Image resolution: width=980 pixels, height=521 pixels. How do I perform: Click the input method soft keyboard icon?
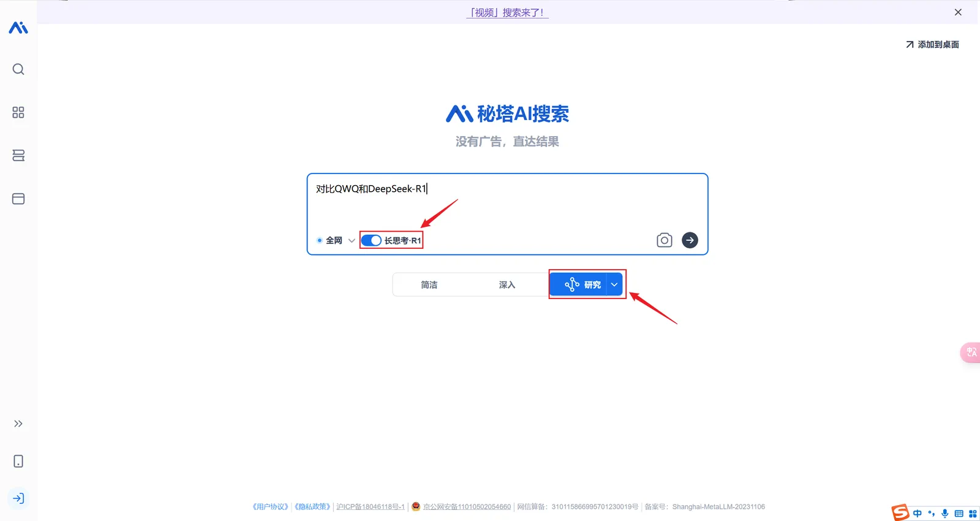click(959, 514)
